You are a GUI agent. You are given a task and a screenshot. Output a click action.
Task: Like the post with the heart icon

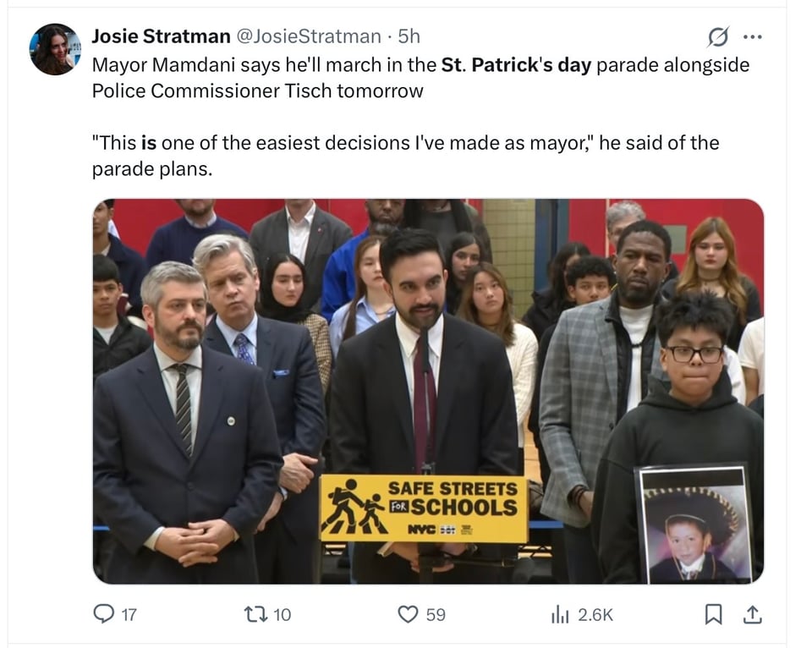pos(408,614)
